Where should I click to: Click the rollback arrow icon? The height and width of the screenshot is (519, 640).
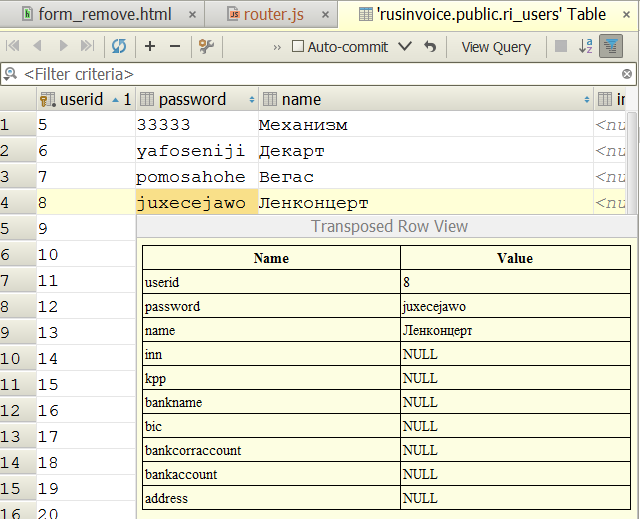(x=430, y=47)
